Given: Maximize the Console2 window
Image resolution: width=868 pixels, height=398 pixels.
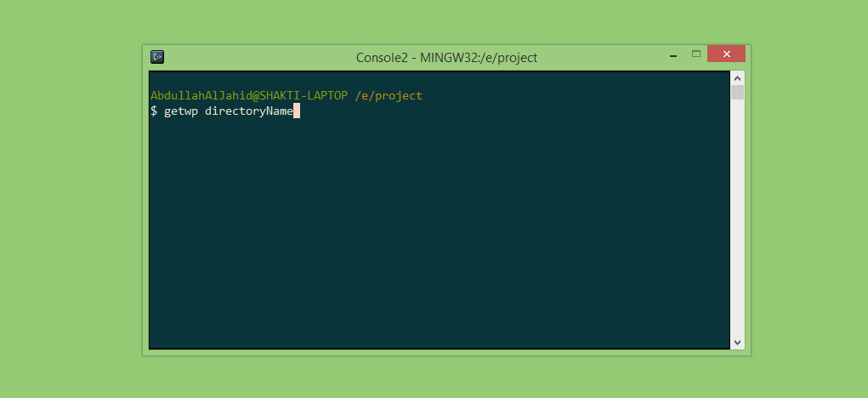Looking at the screenshot, I should (695, 54).
